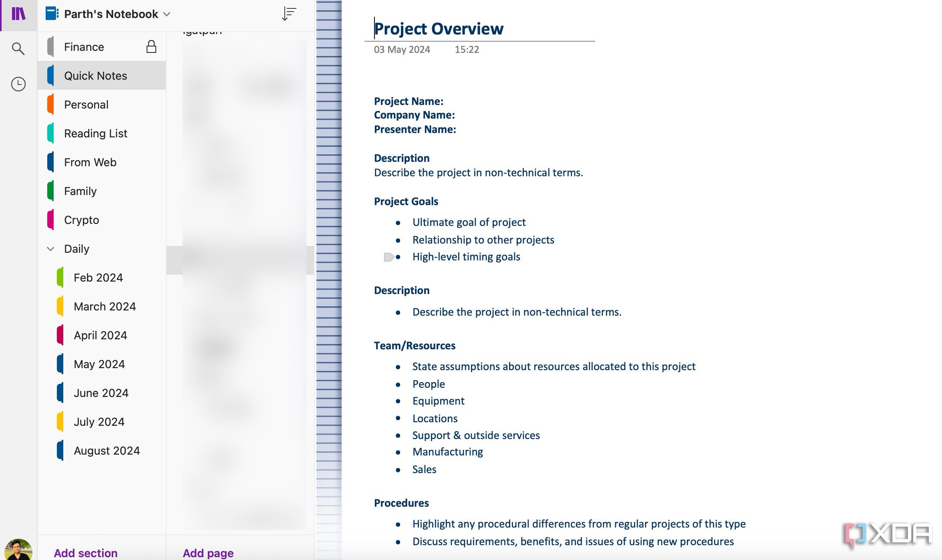This screenshot has height=560, width=942.
Task: Open the recent notes history icon
Action: tap(18, 83)
